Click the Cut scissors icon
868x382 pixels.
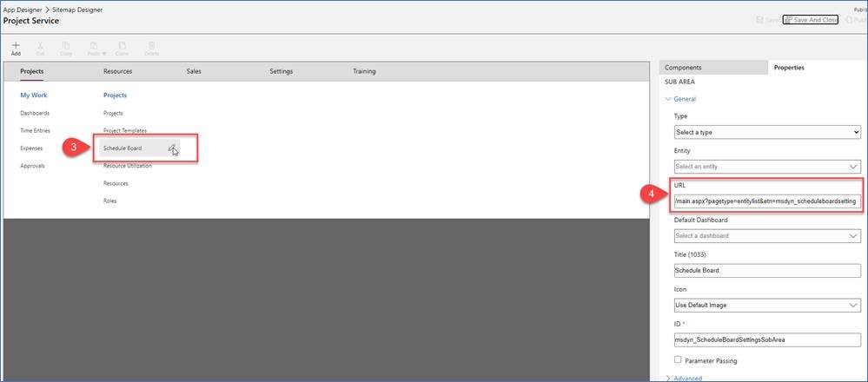click(x=41, y=44)
